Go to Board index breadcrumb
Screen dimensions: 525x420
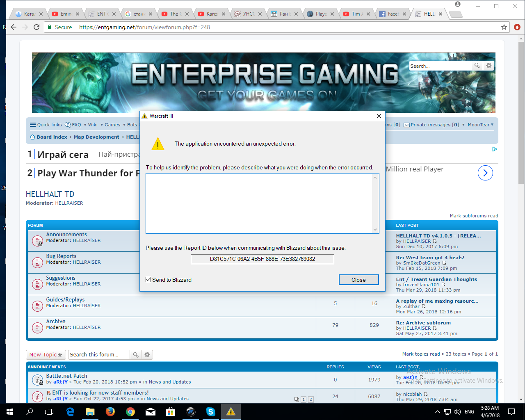(49, 137)
